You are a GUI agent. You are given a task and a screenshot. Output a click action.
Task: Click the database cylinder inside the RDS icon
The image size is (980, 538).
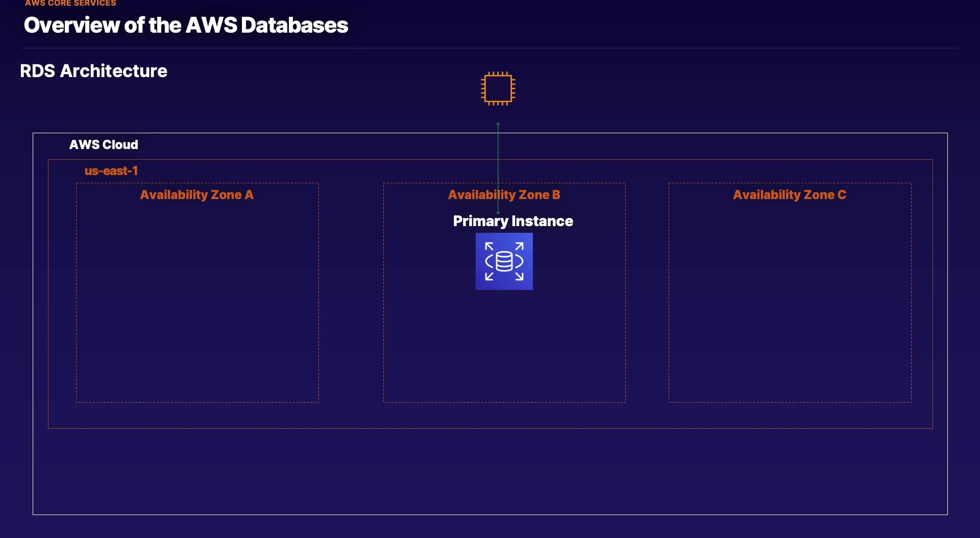coord(504,261)
